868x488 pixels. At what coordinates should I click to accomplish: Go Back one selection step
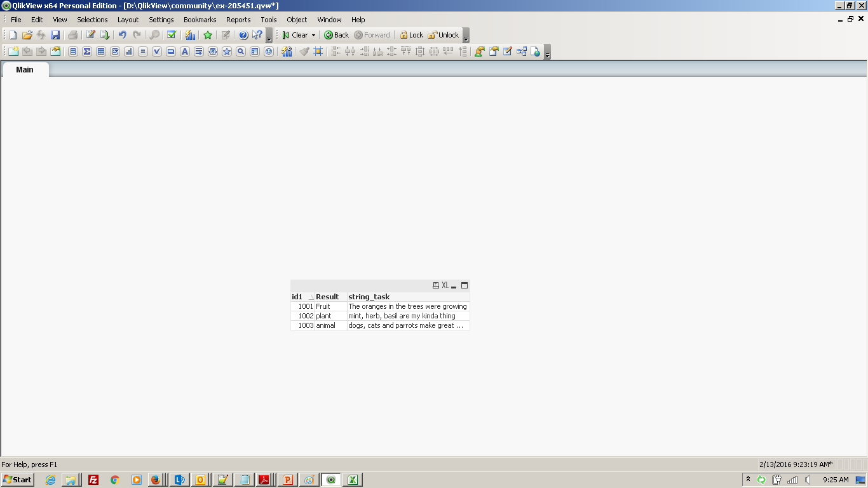337,35
